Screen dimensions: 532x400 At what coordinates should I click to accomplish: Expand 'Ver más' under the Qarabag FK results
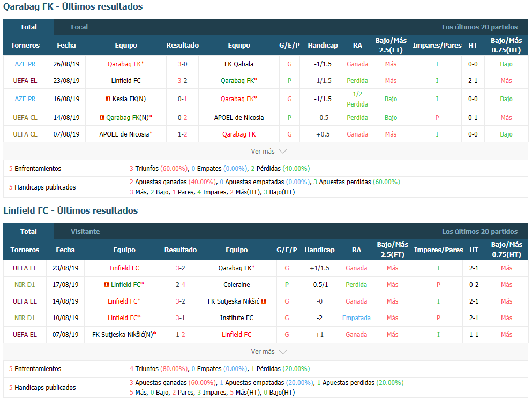pyautogui.click(x=269, y=152)
